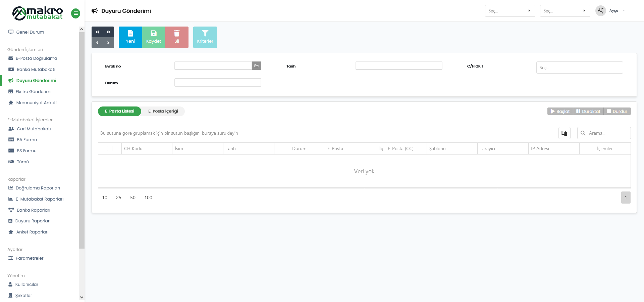Click the Yeni (new document) icon
This screenshot has height=302, width=644.
[130, 34]
